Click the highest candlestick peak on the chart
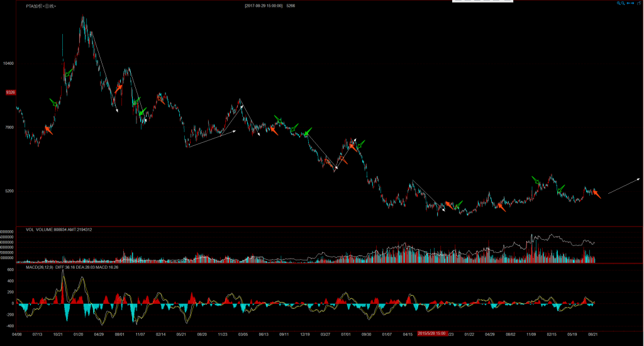644x346 pixels. [83, 18]
